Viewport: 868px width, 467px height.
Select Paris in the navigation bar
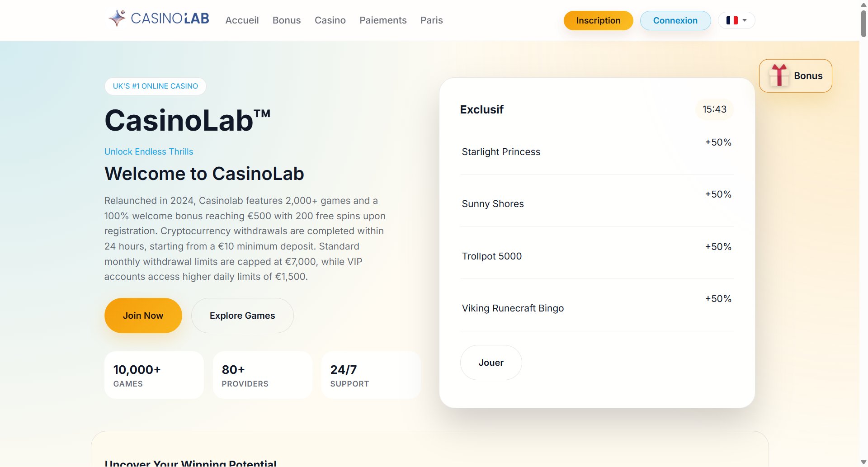[431, 20]
